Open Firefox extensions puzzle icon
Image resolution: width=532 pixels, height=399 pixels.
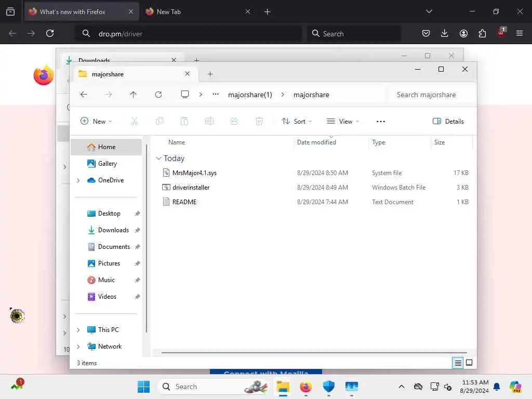coord(482,33)
